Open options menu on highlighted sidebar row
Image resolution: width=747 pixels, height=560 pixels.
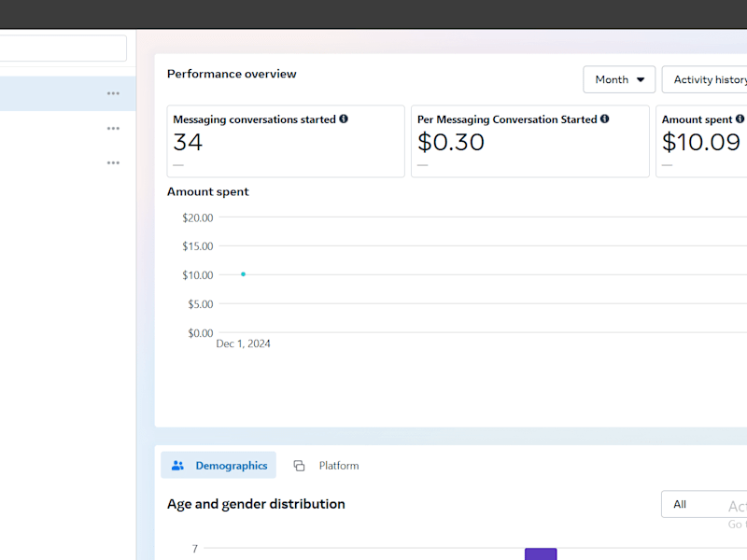tap(113, 93)
